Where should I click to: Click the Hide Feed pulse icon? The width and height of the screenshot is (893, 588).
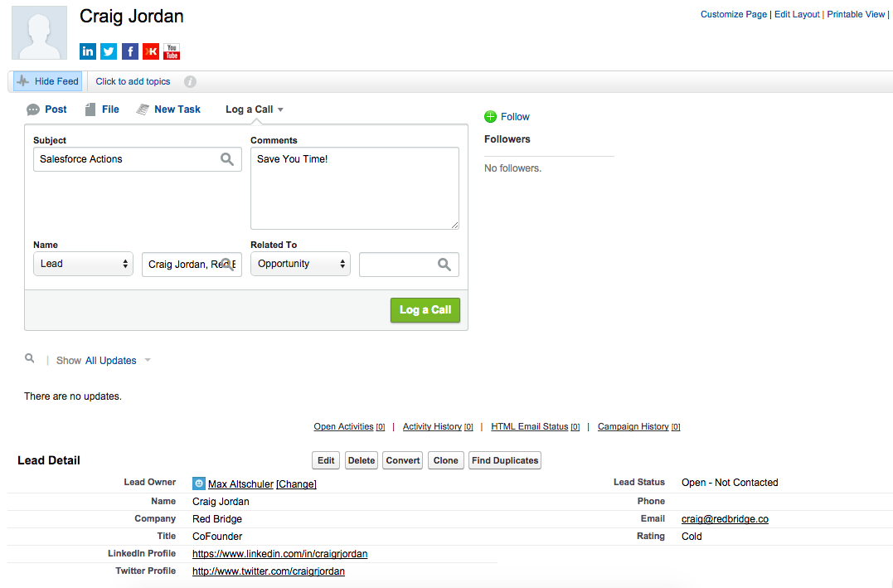click(x=22, y=81)
